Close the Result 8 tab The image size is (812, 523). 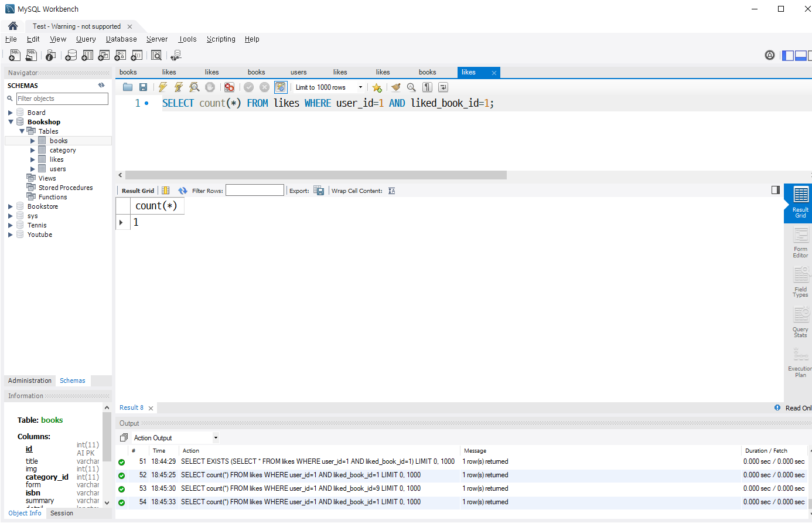pyautogui.click(x=151, y=408)
